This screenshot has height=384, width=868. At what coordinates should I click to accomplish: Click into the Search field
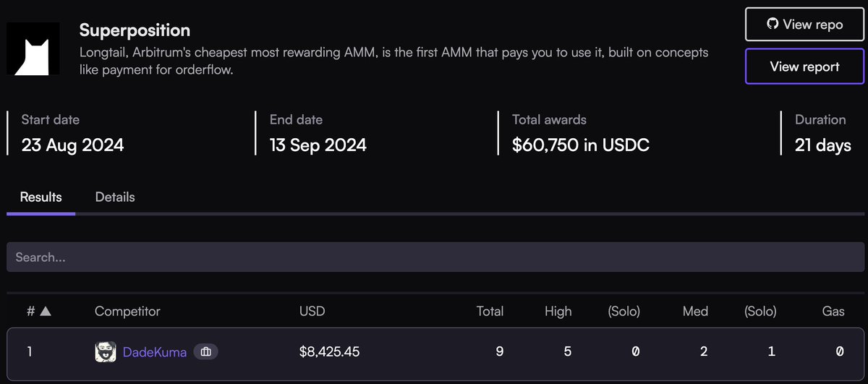click(435, 257)
